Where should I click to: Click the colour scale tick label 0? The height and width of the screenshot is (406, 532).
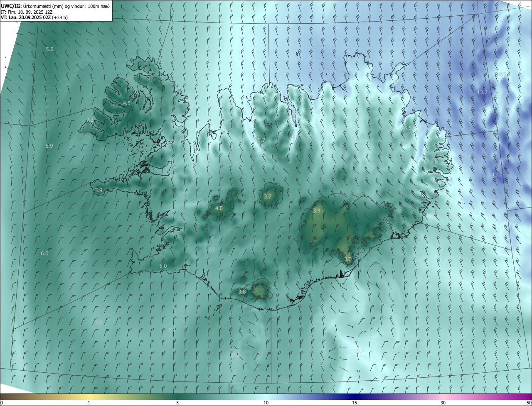(x=2, y=403)
